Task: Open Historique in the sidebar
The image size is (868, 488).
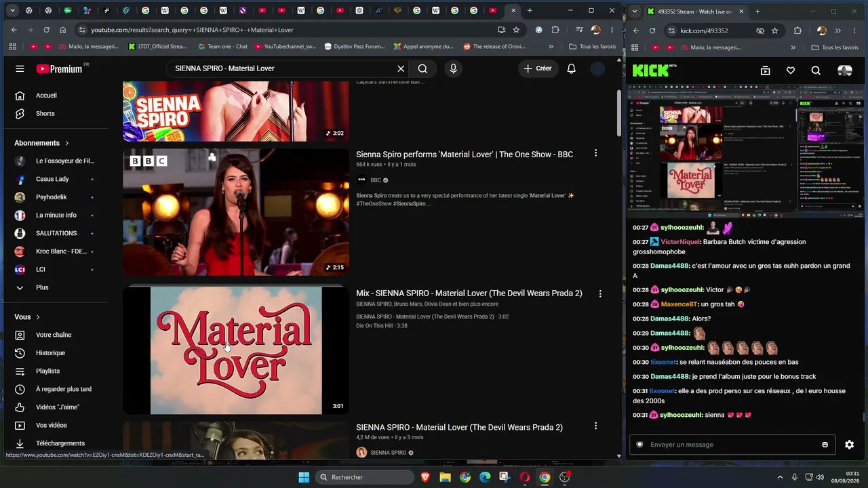Action: coord(54,353)
